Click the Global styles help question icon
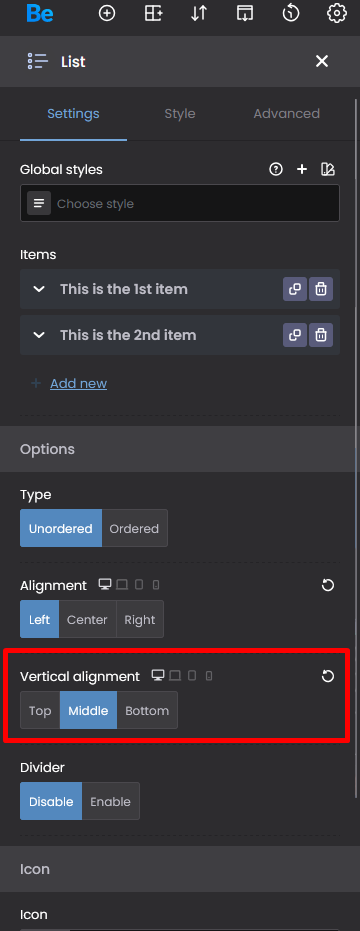This screenshot has width=360, height=931. point(276,169)
